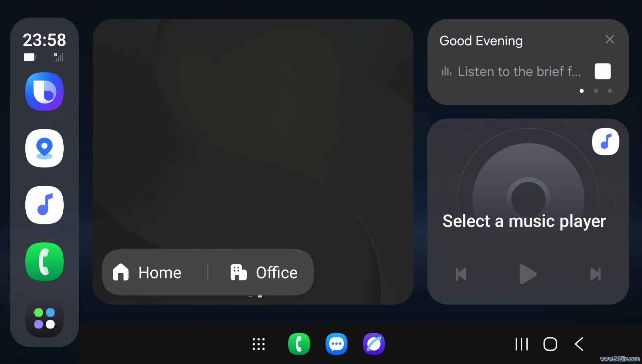Open the Samsung Internet browser icon

374,344
